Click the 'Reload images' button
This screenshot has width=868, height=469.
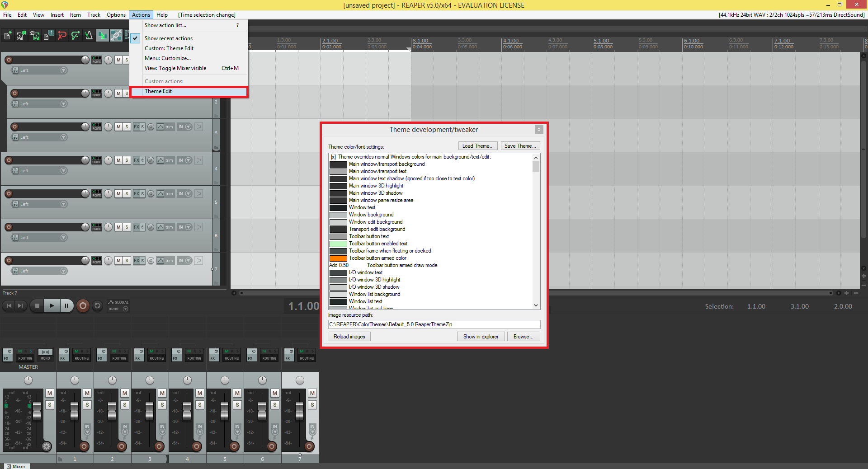[x=349, y=337]
